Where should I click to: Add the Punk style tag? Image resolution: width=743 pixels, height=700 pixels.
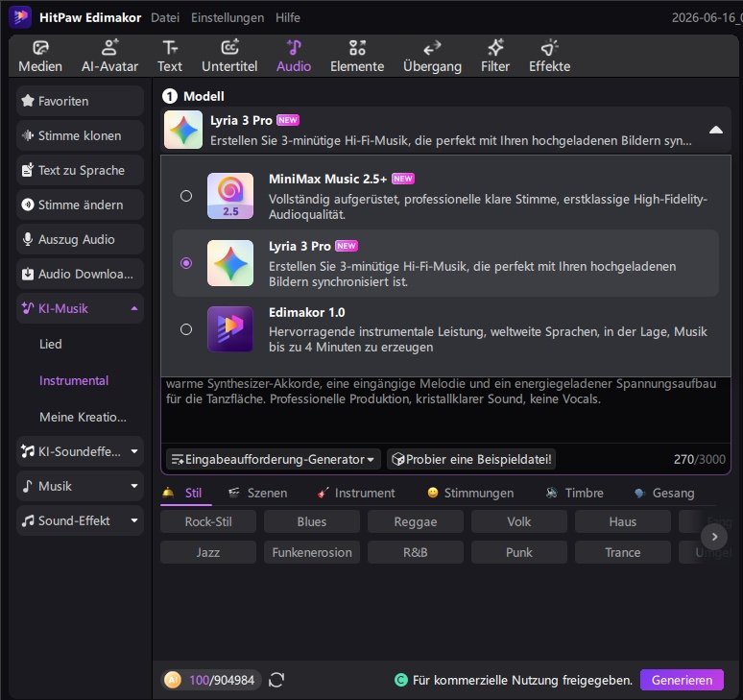[x=519, y=553]
